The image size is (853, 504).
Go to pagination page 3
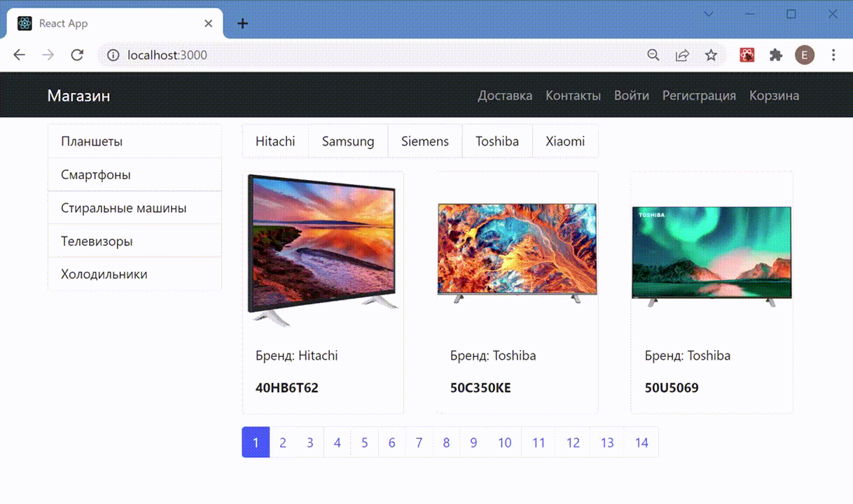click(x=310, y=442)
